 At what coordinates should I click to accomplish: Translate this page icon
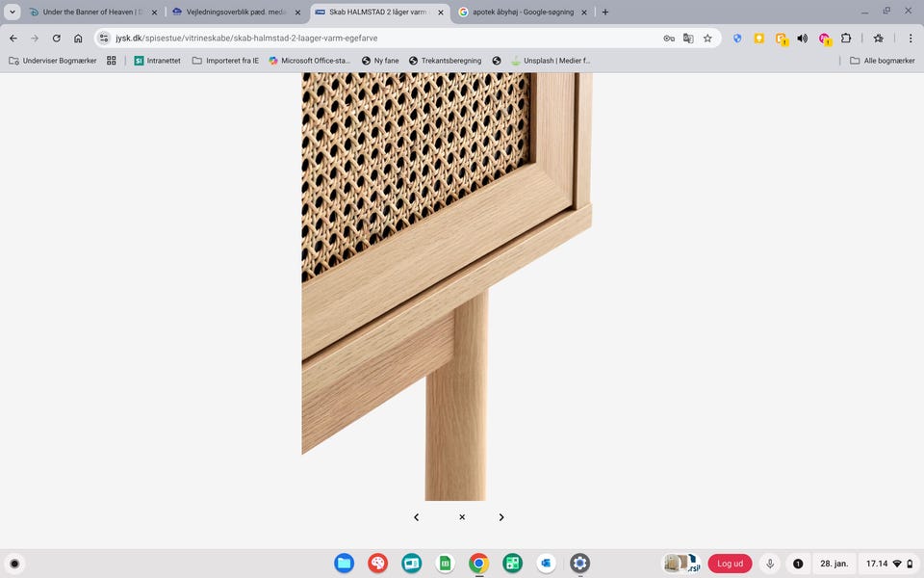pyautogui.click(x=688, y=39)
